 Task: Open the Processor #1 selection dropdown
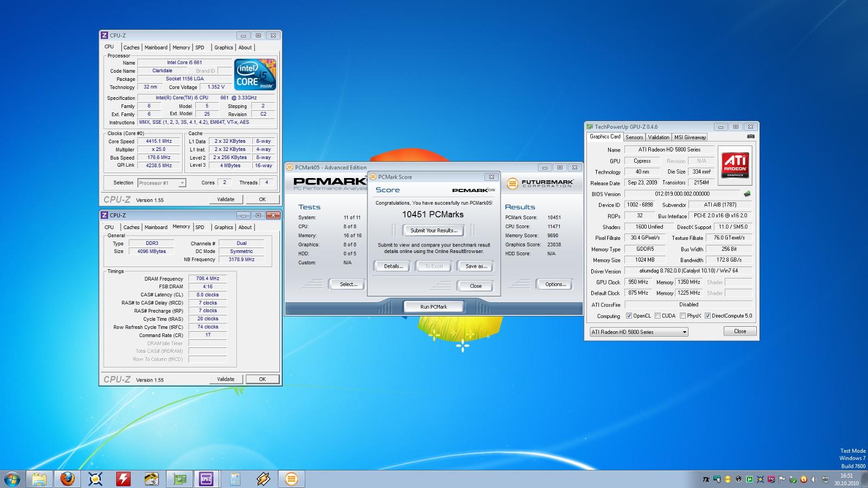(x=162, y=183)
